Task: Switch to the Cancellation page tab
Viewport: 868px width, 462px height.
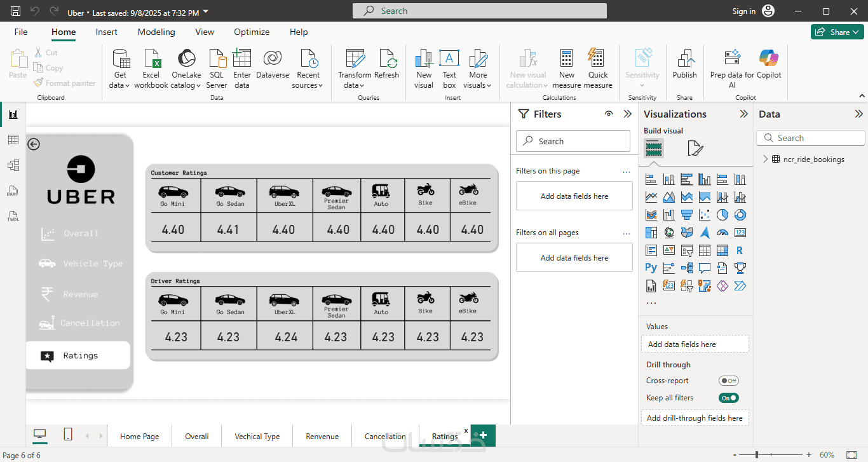Action: 385,436
